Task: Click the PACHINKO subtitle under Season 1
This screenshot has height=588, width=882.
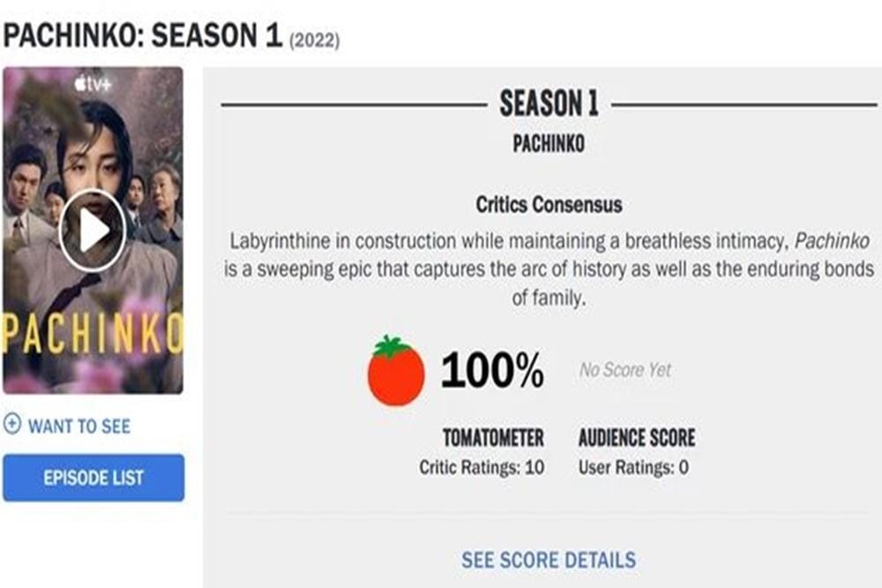Action: 549,145
